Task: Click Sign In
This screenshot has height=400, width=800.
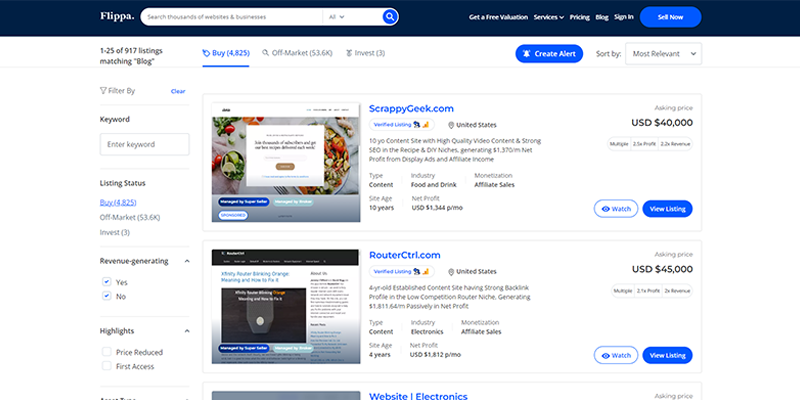Action: (x=623, y=17)
